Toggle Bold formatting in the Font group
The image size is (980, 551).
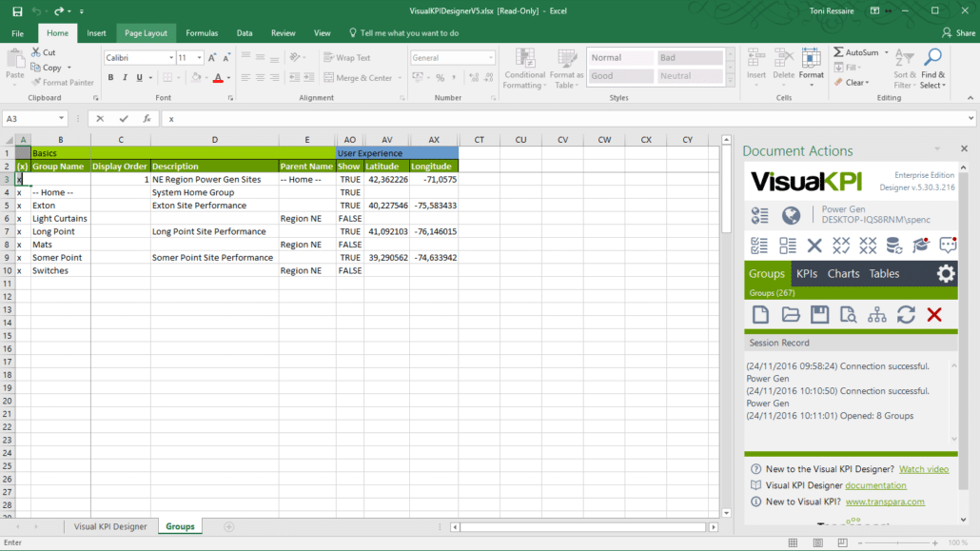(111, 78)
